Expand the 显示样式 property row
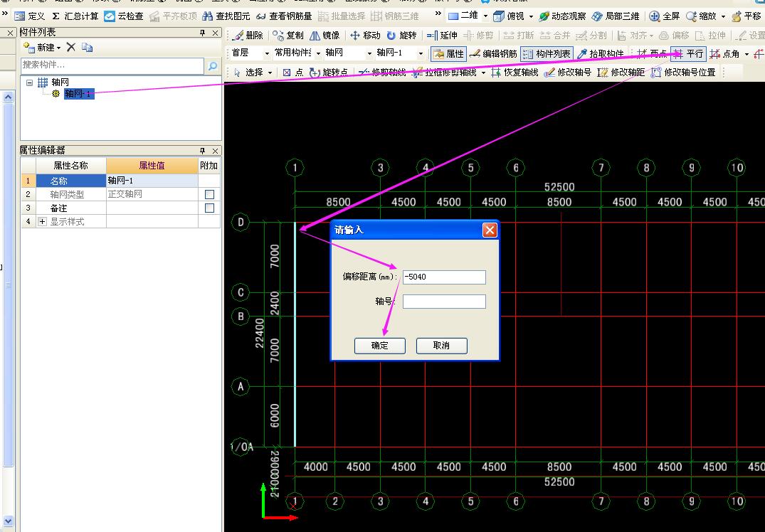This screenshot has height=532, width=765. pyautogui.click(x=43, y=221)
